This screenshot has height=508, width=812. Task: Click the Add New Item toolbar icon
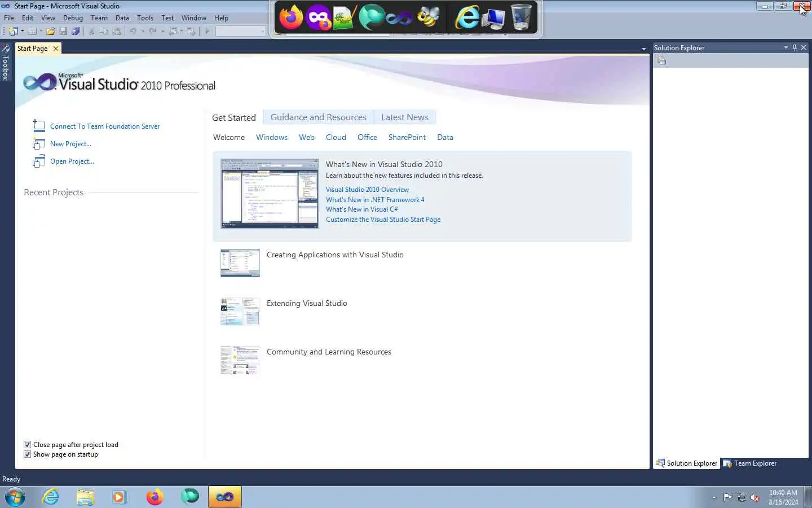coord(33,32)
